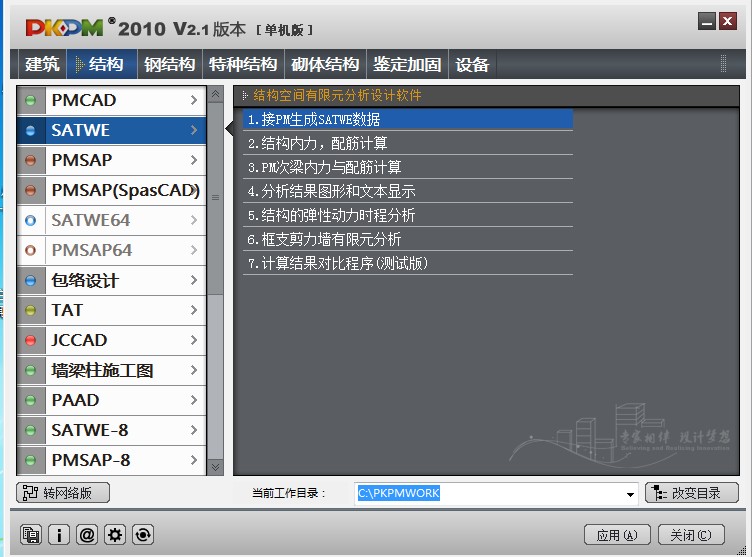
Task: Expand the 墙梁柱施工图 module arrow
Action: [x=194, y=370]
